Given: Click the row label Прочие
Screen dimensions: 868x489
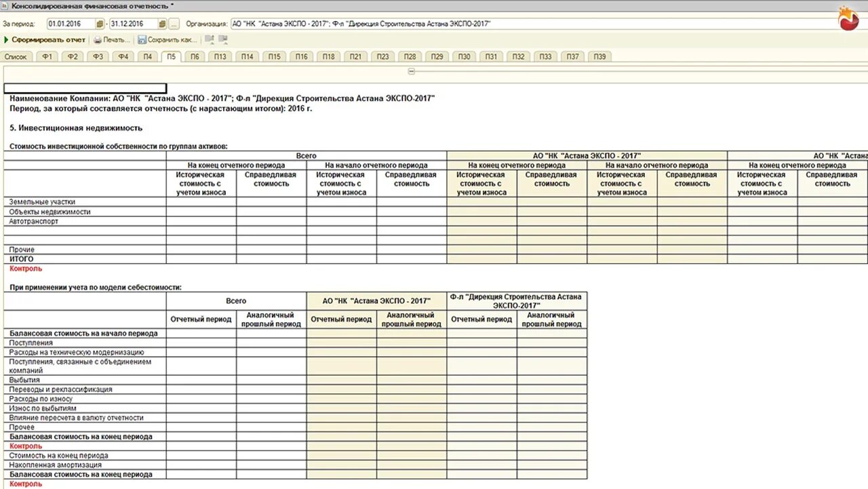Looking at the screenshot, I should click(22, 250).
